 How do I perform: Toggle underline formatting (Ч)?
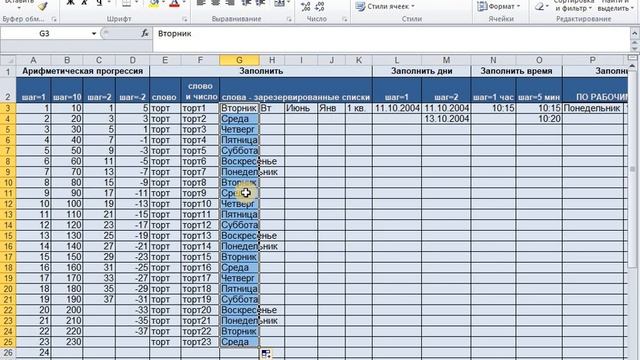[99, 3]
